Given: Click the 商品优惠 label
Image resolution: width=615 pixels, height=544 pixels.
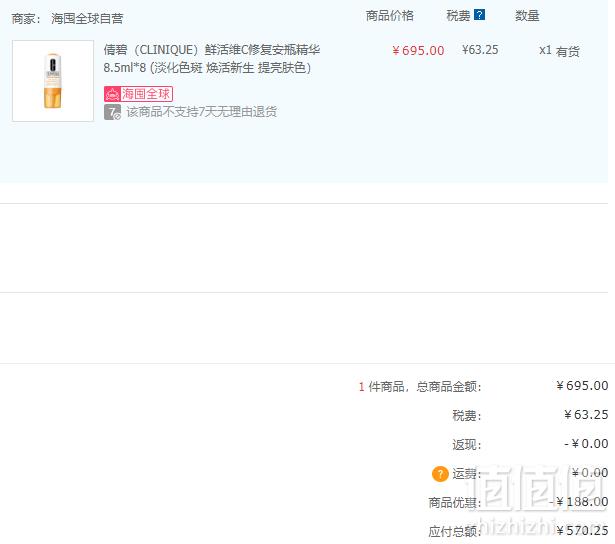Looking at the screenshot, I should [455, 503].
